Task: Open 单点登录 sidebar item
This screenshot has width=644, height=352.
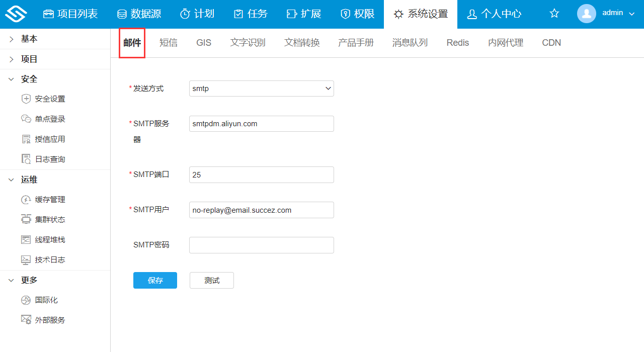Action: tap(50, 119)
